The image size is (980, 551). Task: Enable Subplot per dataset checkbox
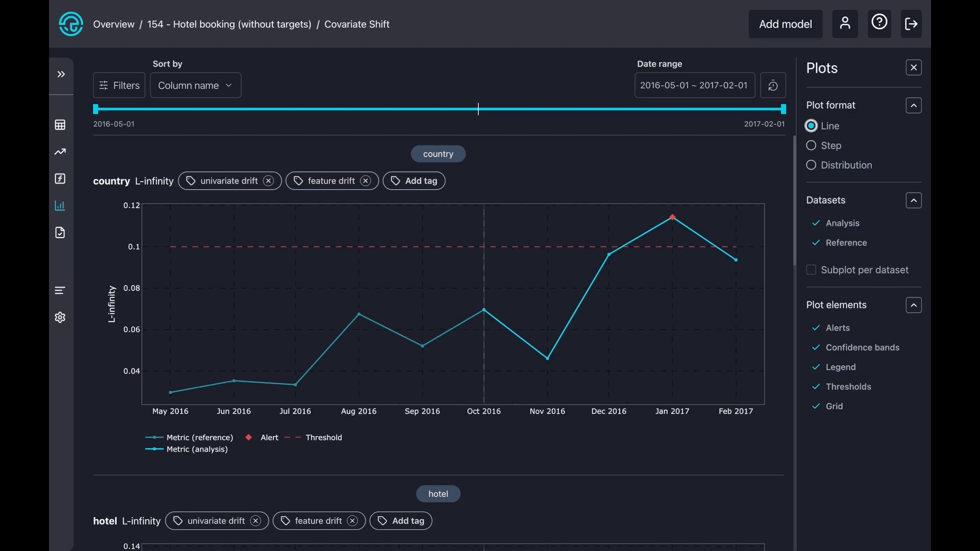811,270
